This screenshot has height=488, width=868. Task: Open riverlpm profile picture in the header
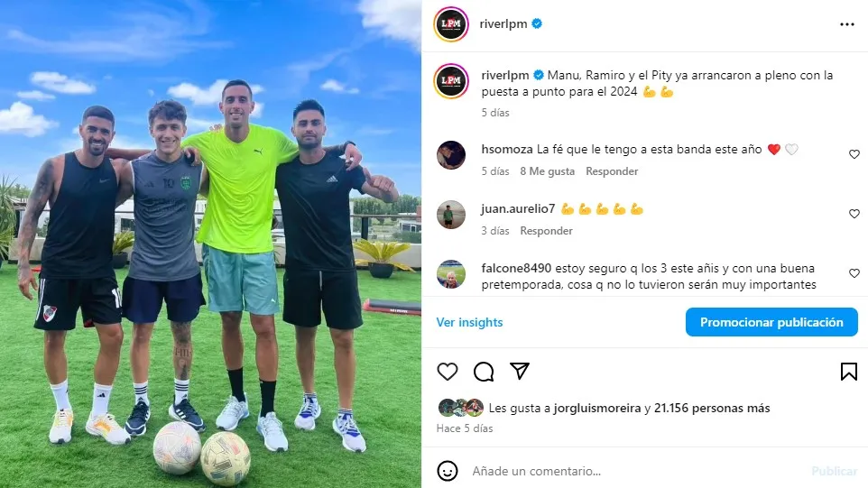(x=451, y=23)
